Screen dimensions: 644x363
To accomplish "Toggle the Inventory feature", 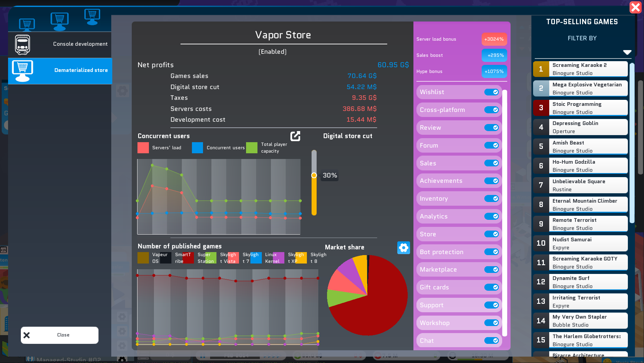I will click(x=491, y=199).
